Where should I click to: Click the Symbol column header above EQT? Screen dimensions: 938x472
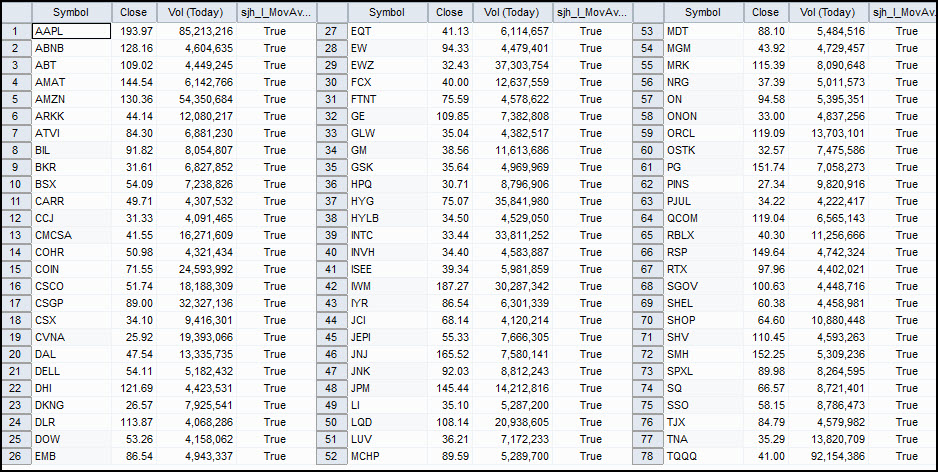[387, 13]
